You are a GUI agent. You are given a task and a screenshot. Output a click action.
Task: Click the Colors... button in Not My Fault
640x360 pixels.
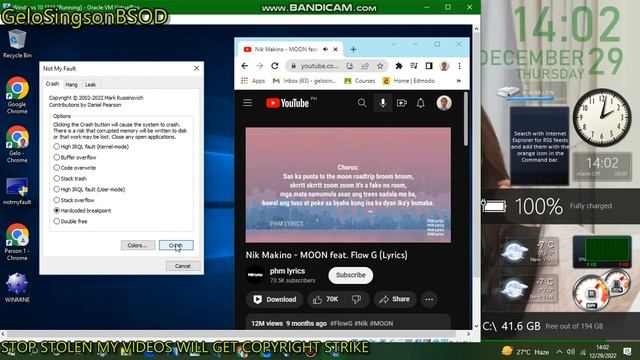point(138,245)
